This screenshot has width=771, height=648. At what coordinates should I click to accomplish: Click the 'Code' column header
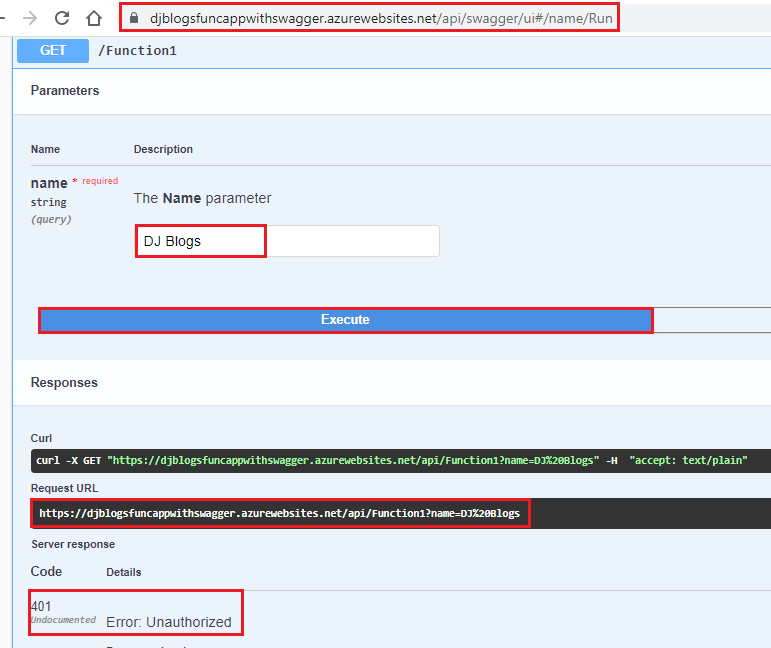coord(46,571)
